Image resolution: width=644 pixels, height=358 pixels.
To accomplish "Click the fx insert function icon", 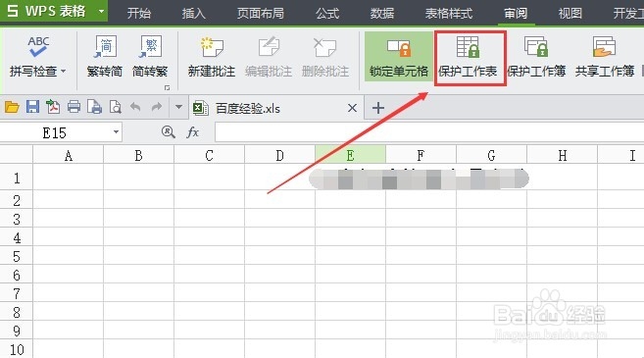I will point(193,132).
